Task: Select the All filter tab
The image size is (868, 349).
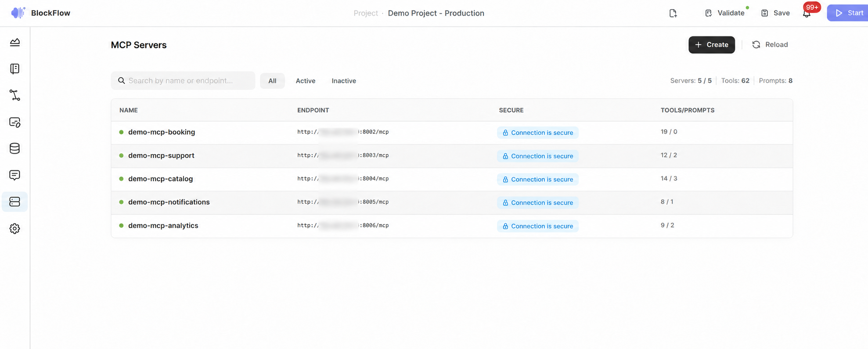Action: 272,81
